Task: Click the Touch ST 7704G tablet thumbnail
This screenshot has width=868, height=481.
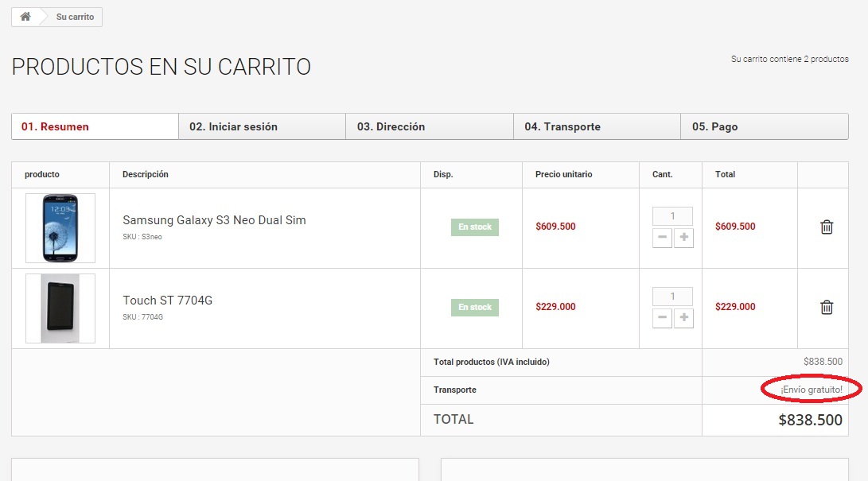Action: point(60,308)
